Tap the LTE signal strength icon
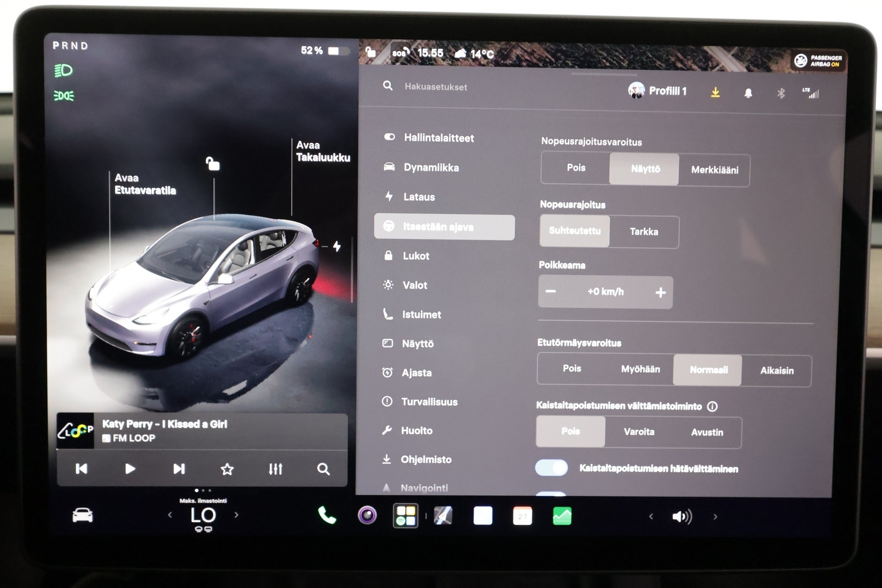This screenshot has height=588, width=882. 811,93
